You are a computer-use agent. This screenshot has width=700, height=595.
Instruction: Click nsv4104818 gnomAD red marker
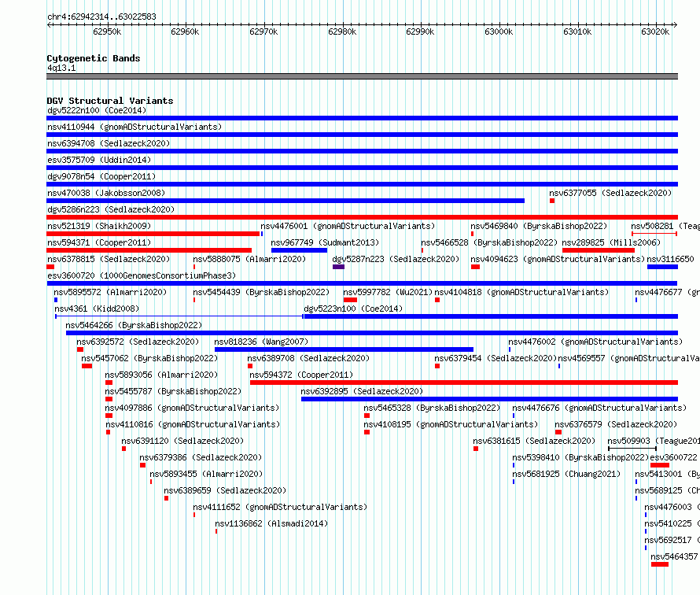(x=437, y=300)
